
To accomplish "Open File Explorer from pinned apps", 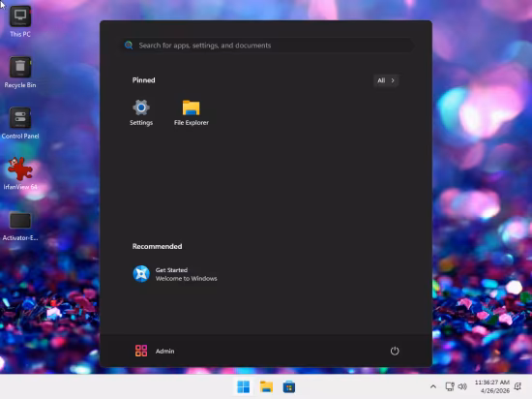I will (191, 112).
